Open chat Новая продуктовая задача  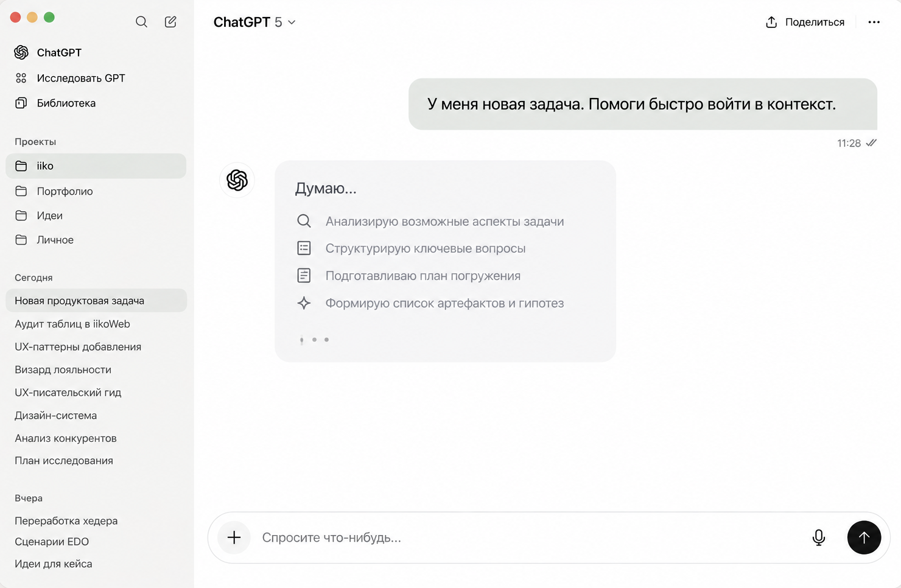tap(96, 301)
